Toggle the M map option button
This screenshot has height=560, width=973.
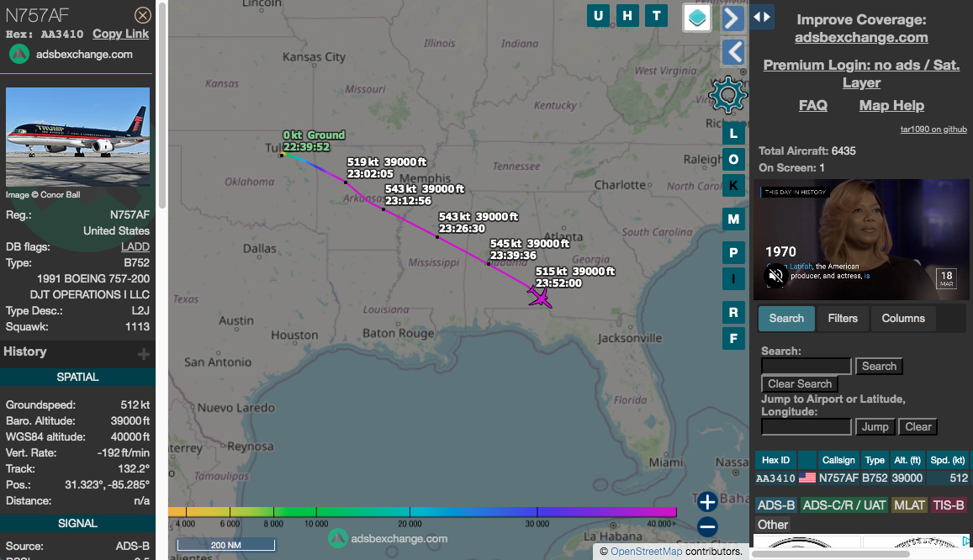733,219
